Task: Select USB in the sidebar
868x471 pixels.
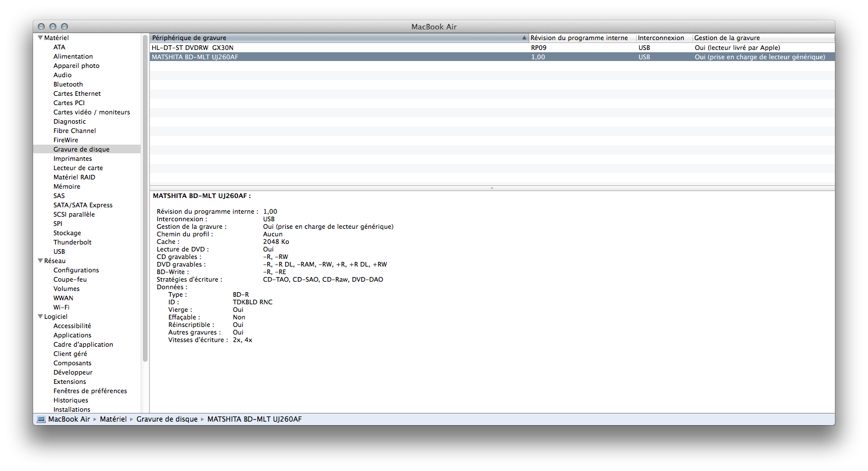Action: pos(59,251)
